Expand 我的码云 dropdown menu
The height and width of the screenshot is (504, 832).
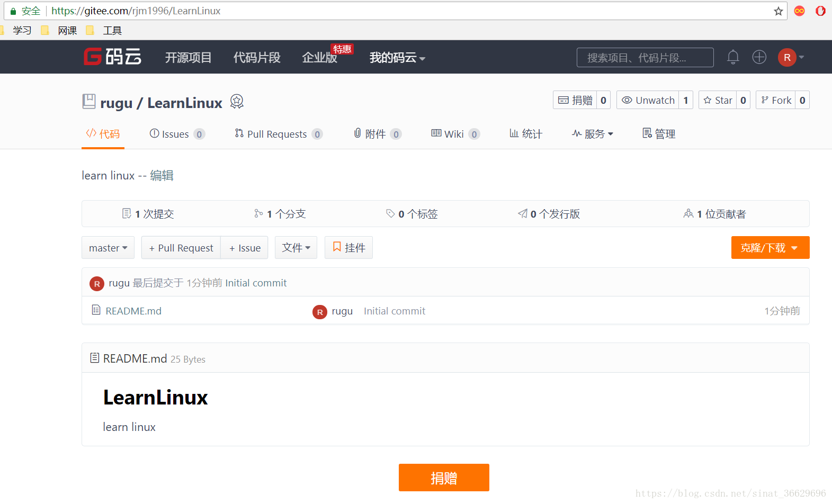pyautogui.click(x=397, y=57)
